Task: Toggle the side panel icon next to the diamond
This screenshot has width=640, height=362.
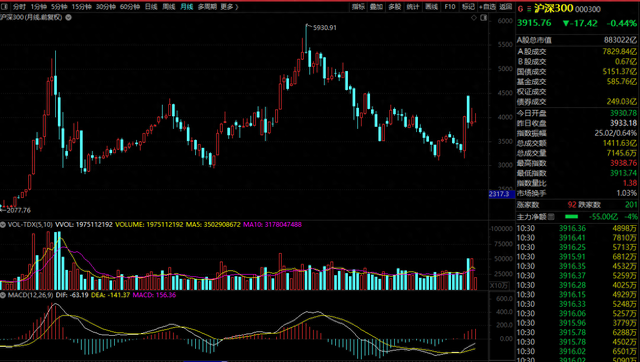Action: tap(484, 18)
